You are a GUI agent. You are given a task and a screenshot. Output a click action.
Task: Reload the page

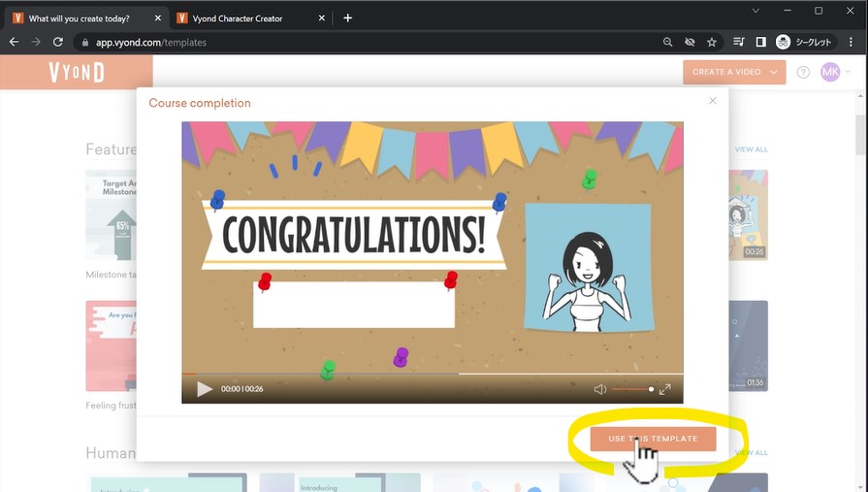pos(58,43)
